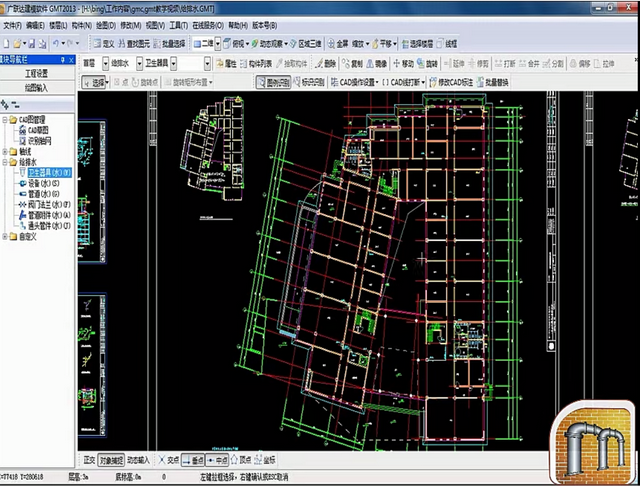This screenshot has height=486, width=640.
Task: Click 属性 properties tool
Action: 226,64
